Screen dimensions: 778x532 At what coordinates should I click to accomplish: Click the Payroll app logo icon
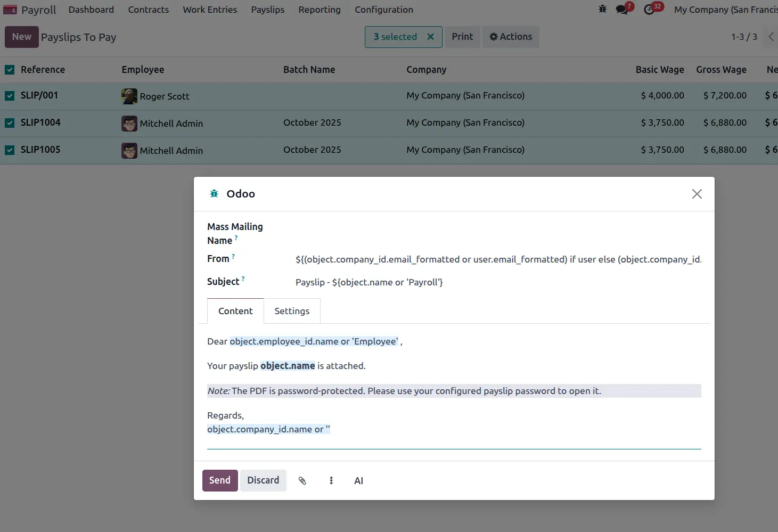(10, 10)
